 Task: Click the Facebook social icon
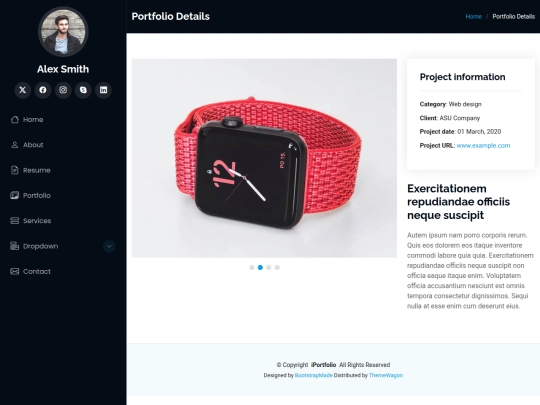[x=43, y=90]
